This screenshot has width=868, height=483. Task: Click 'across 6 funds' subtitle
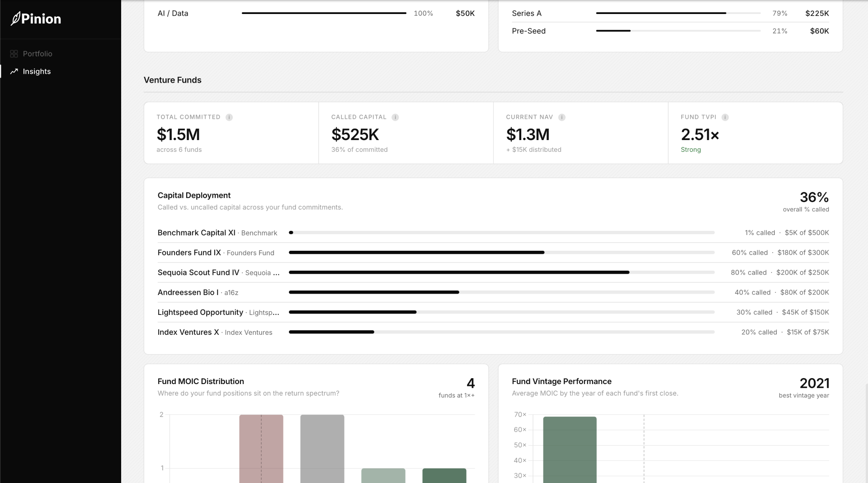pos(179,150)
